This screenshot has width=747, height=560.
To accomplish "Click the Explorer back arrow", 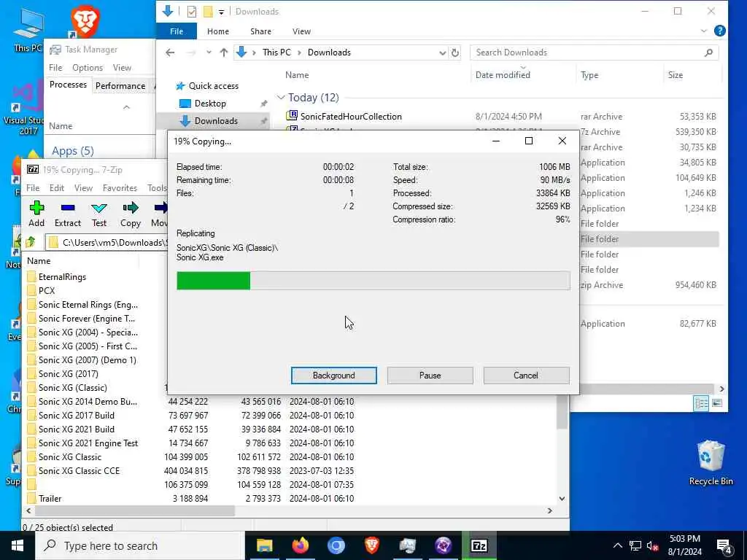I will (170, 52).
